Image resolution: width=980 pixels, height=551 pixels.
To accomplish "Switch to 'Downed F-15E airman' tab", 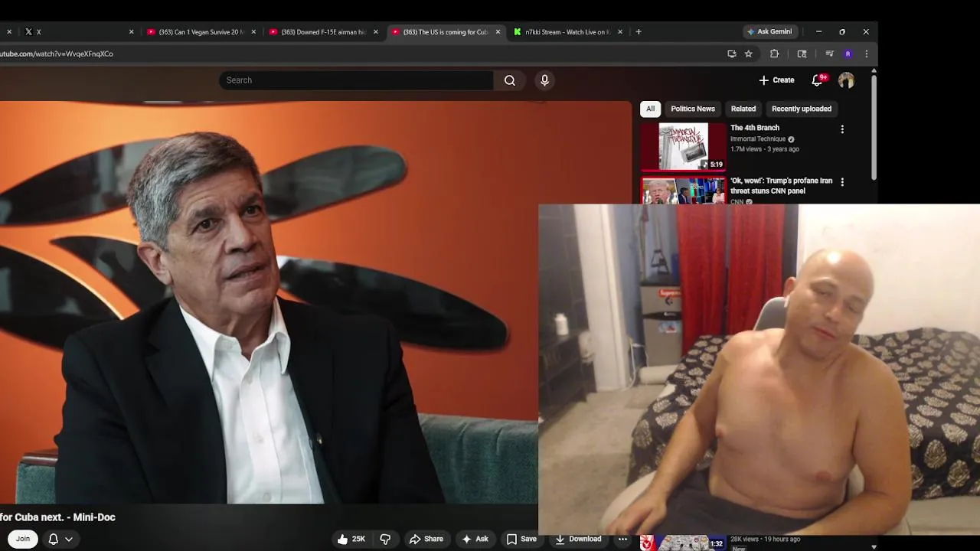I will click(323, 32).
